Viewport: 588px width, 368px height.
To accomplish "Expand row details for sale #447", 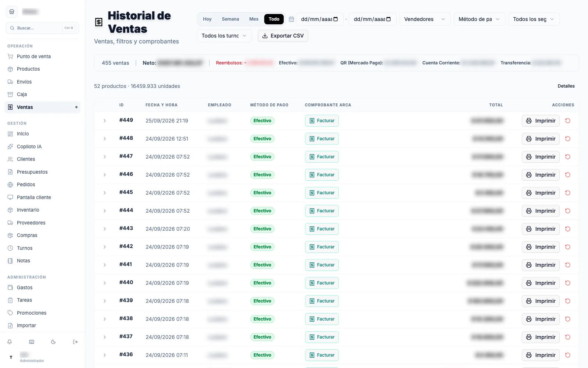I will (105, 157).
